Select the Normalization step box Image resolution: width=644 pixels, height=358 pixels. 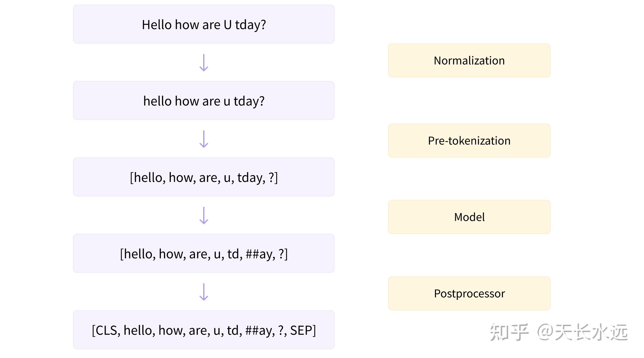point(469,60)
